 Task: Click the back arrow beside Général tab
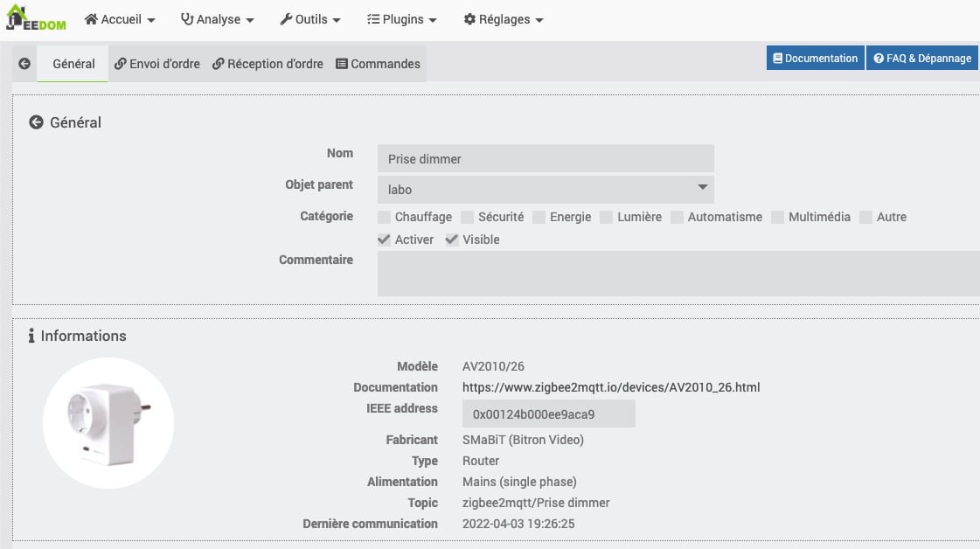pos(24,64)
